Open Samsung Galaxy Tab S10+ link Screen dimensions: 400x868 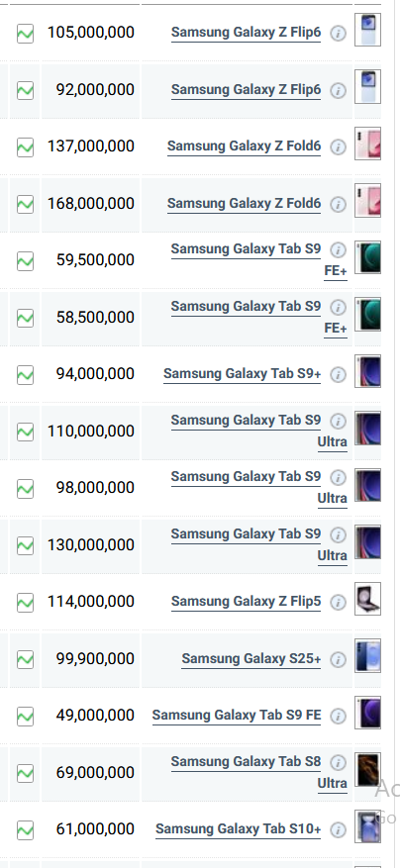coord(239,829)
